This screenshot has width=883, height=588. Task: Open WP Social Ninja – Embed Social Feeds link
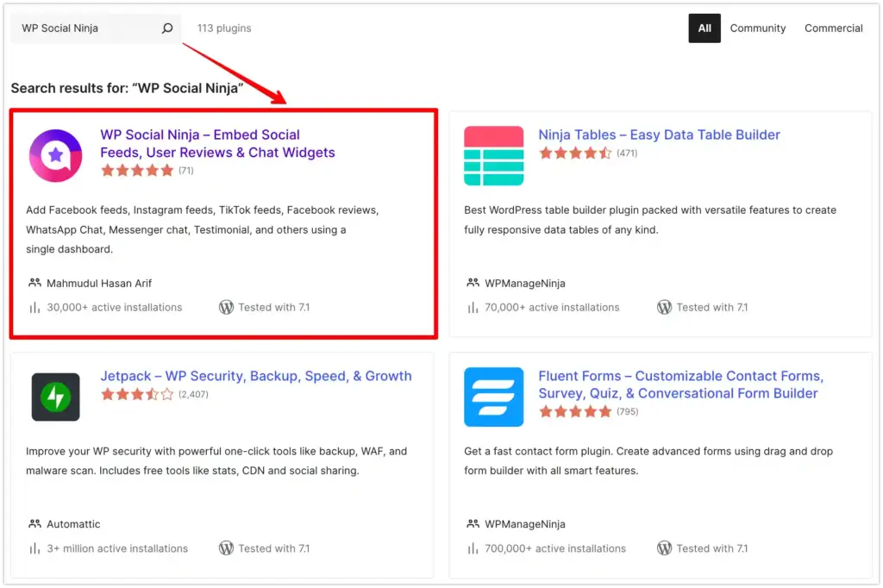click(x=217, y=144)
